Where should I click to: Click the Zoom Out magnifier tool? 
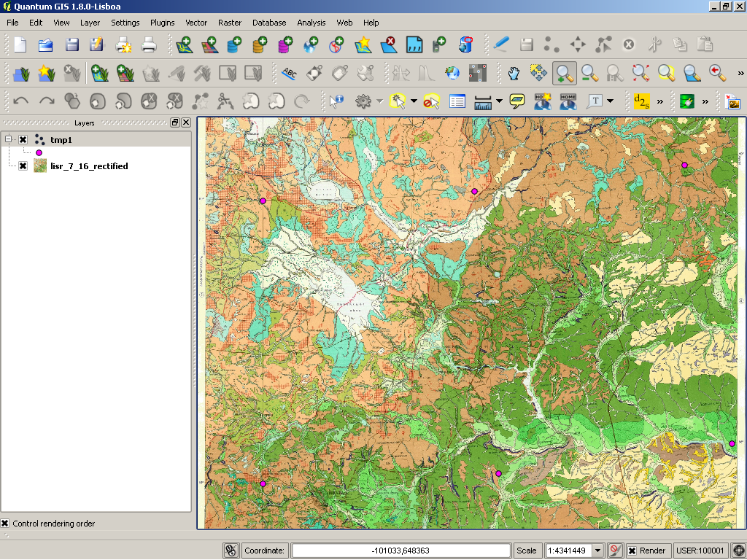pyautogui.click(x=589, y=73)
